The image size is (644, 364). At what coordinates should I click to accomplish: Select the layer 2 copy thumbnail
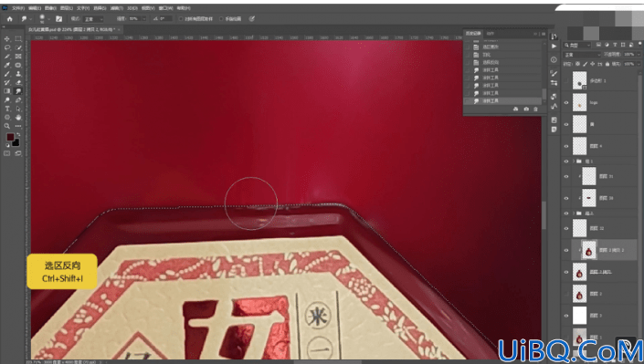579,272
